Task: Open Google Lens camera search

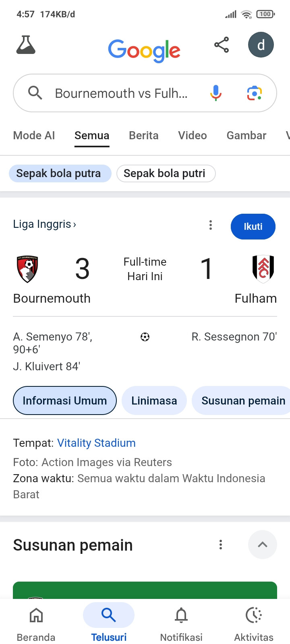Action: click(x=254, y=93)
